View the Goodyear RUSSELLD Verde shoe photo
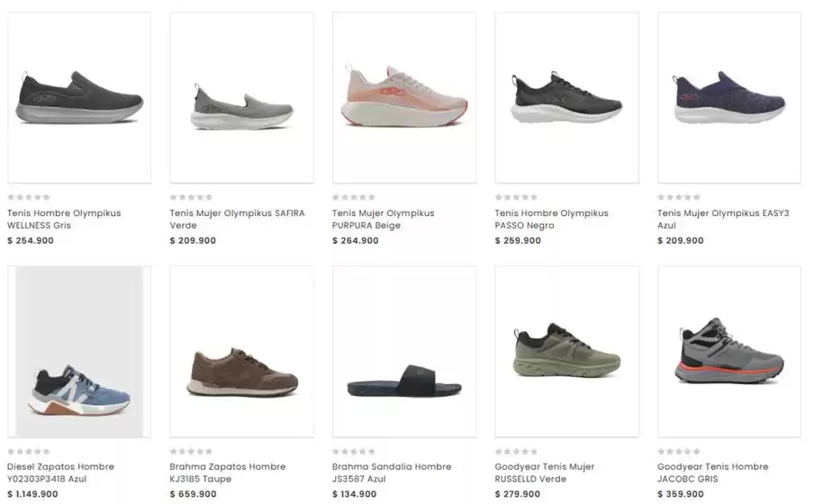815x504 pixels. (x=566, y=351)
